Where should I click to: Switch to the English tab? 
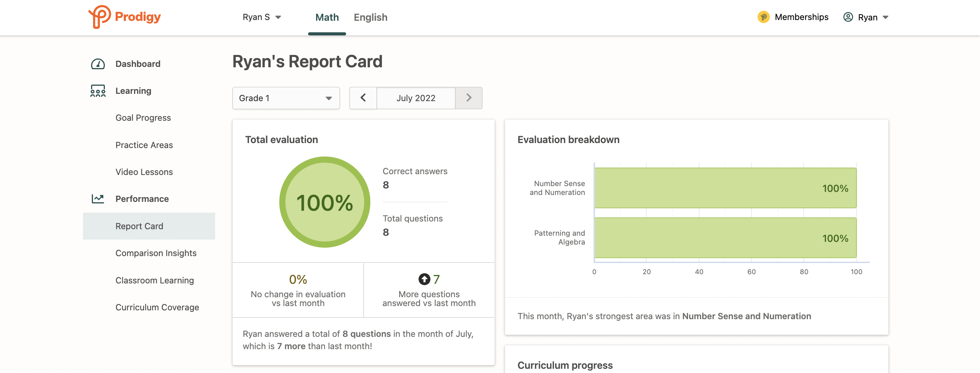(370, 17)
